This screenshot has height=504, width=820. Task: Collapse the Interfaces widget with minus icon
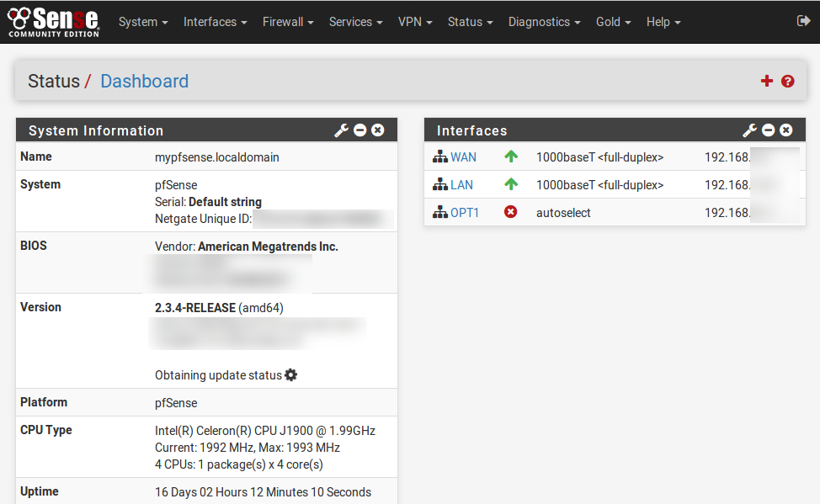pos(769,130)
